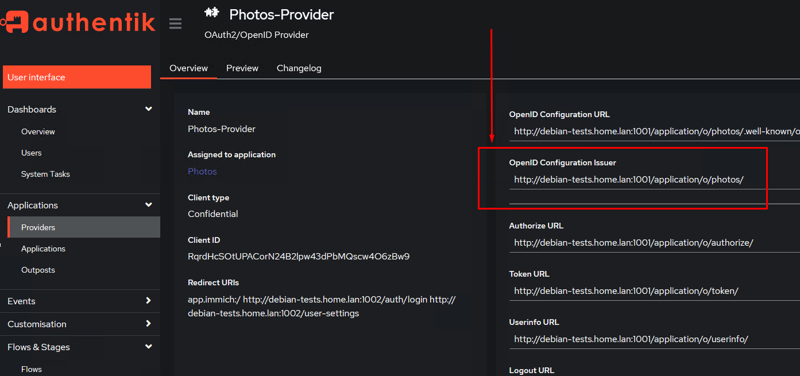Collapse the Applications sidebar section
This screenshot has width=800, height=376.
[80, 205]
